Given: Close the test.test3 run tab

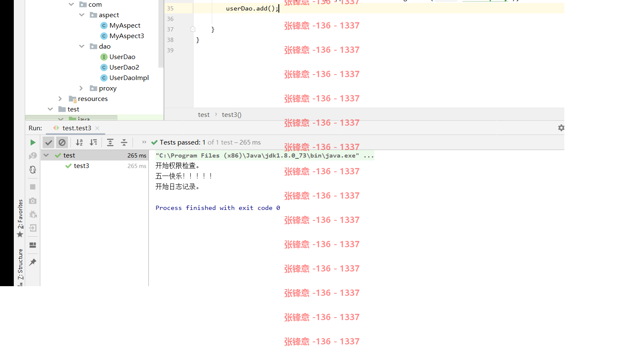Looking at the screenshot, I should click(97, 128).
